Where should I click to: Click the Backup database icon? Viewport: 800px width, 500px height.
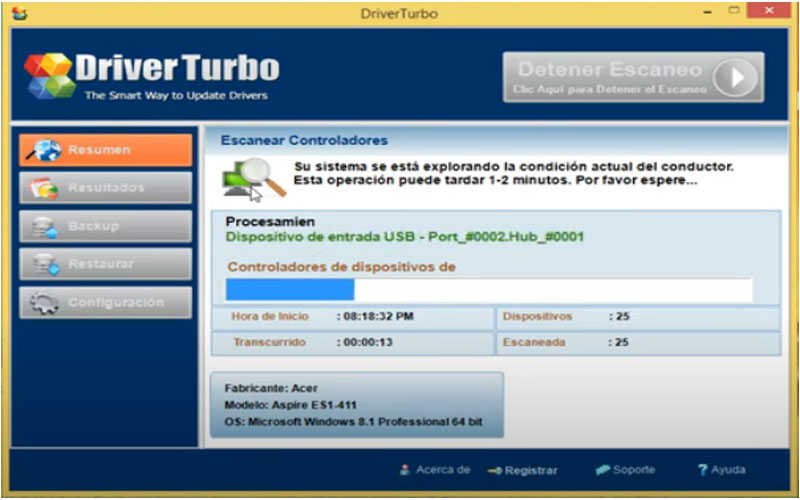click(x=45, y=227)
